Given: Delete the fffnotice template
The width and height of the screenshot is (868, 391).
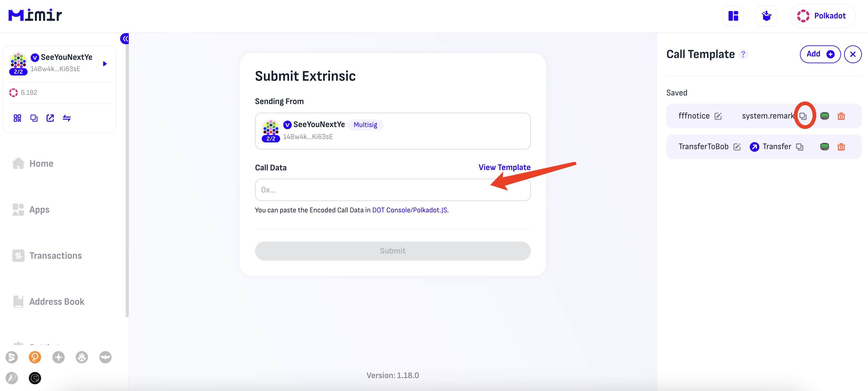Looking at the screenshot, I should (x=841, y=116).
